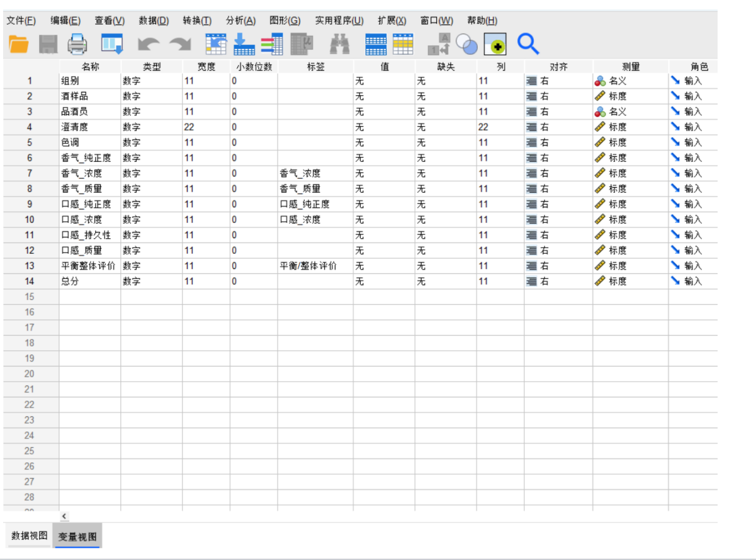Click the 输入 role cell for 组别
The image size is (756, 560).
point(693,81)
